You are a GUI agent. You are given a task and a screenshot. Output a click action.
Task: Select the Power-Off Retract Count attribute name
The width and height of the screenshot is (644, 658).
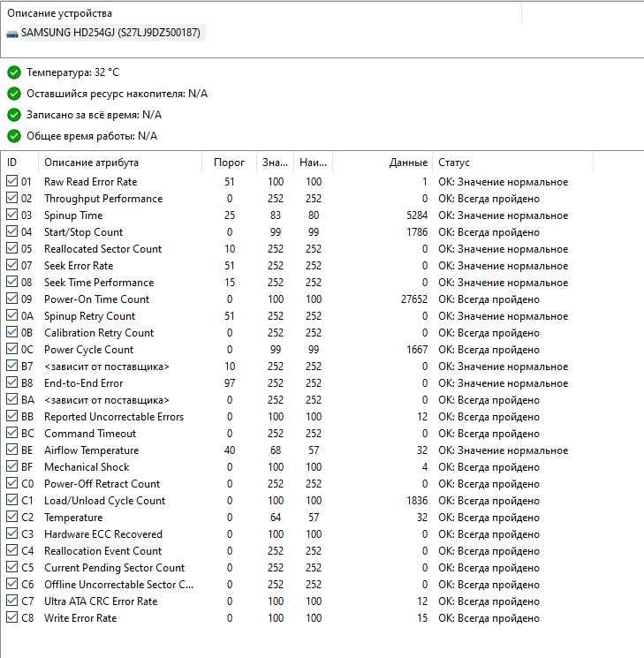tap(102, 484)
